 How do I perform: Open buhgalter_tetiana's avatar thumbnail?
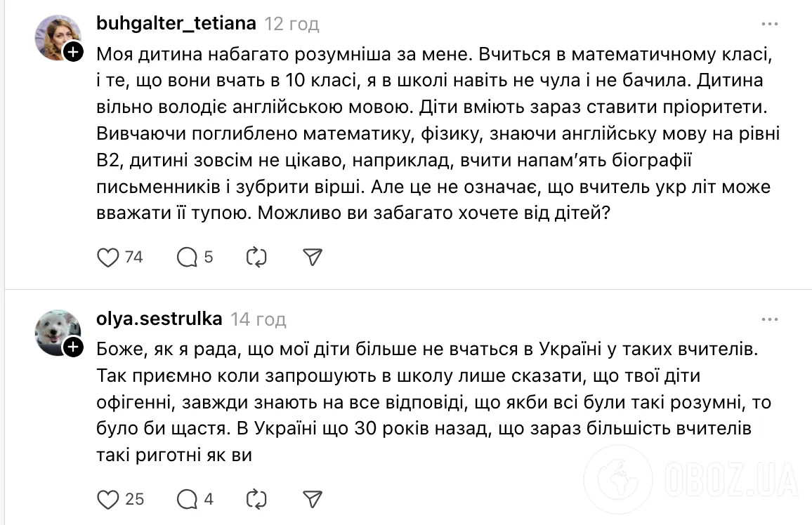pyautogui.click(x=58, y=36)
